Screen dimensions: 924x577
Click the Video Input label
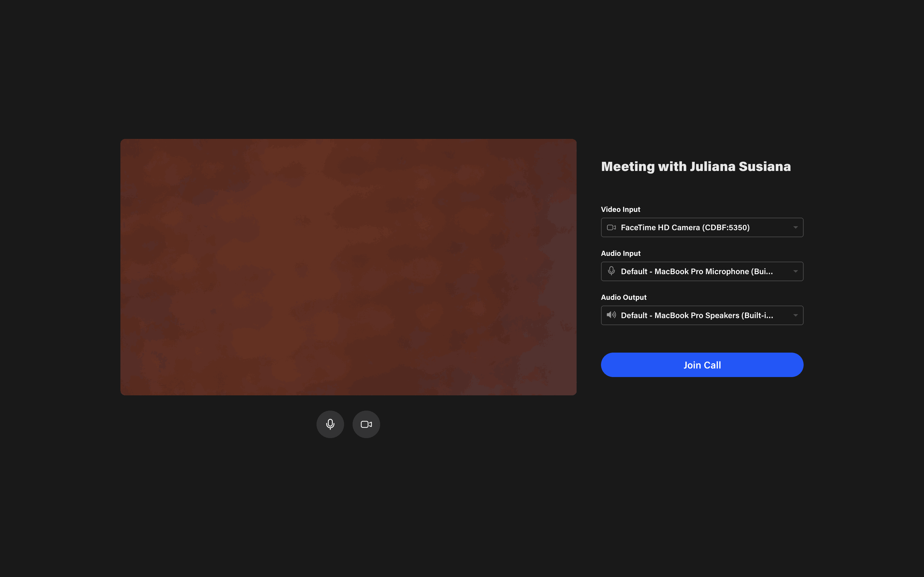tap(621, 209)
